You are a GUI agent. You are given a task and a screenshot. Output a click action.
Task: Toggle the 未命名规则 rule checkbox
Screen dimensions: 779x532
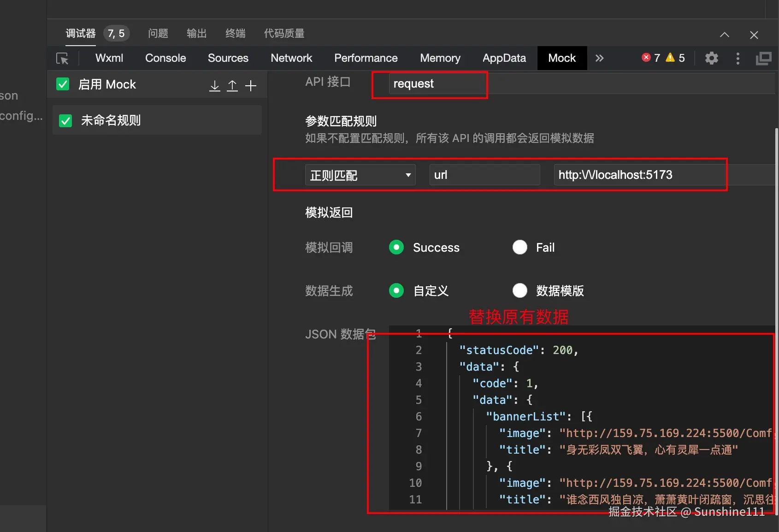65,121
